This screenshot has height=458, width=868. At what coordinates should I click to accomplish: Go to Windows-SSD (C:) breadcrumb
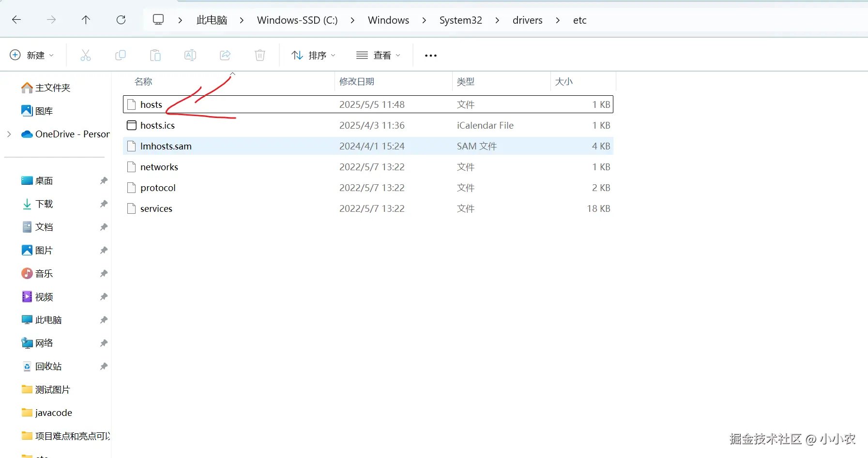click(297, 20)
